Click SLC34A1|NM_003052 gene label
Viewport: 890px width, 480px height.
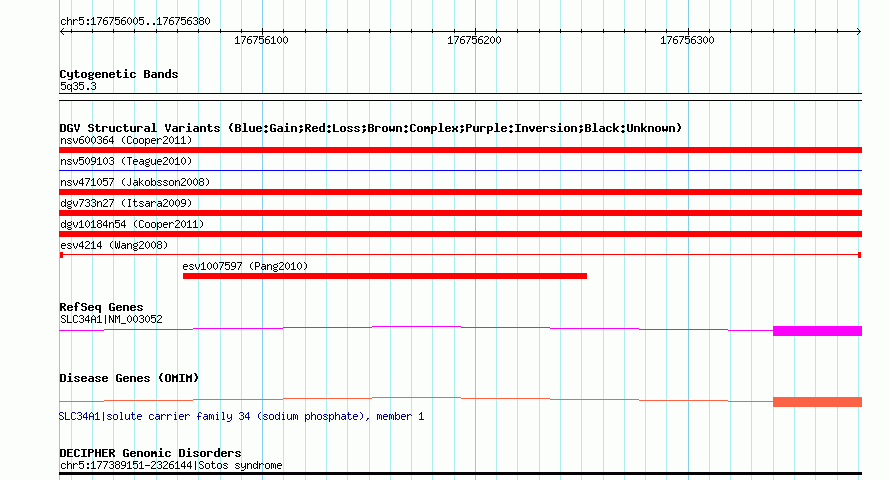[x=111, y=319]
